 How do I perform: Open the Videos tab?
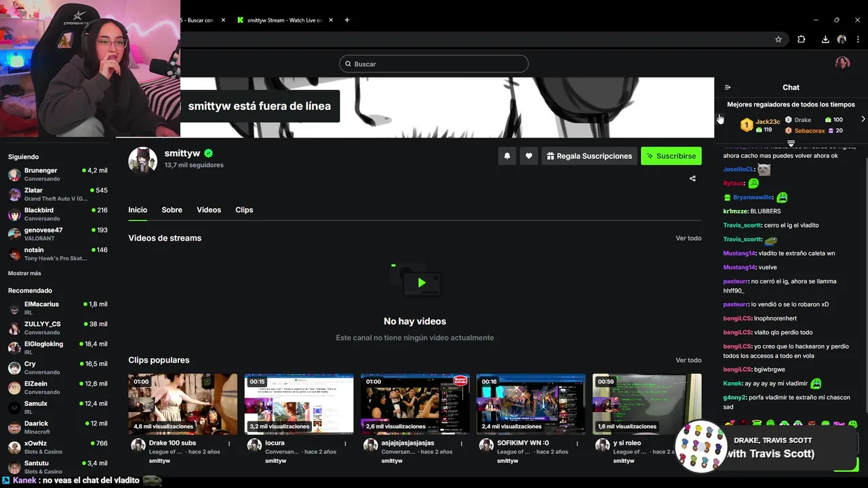[209, 210]
